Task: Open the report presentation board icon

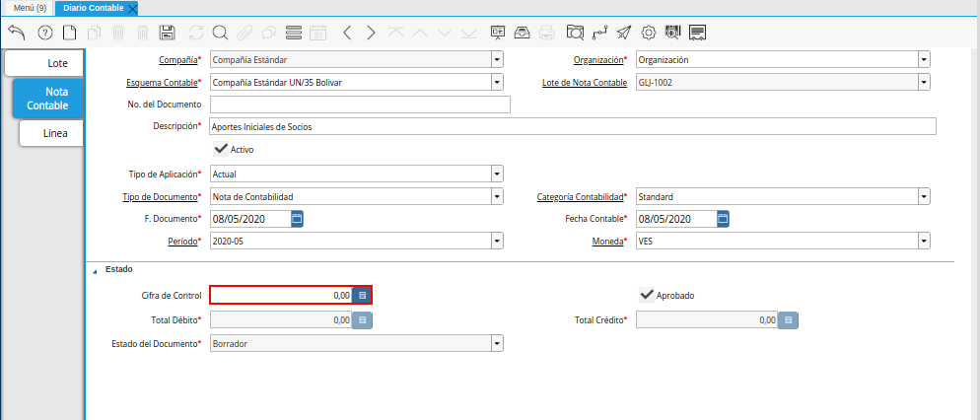Action: tap(498, 33)
